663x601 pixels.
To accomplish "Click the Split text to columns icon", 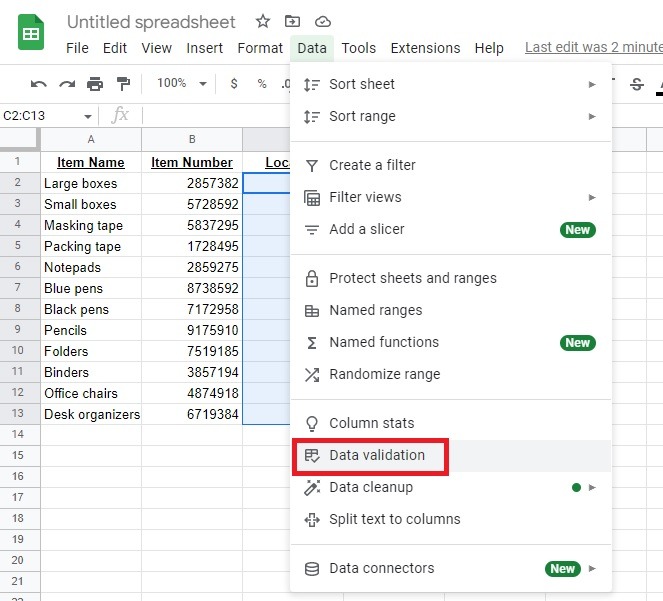I will pyautogui.click(x=312, y=520).
